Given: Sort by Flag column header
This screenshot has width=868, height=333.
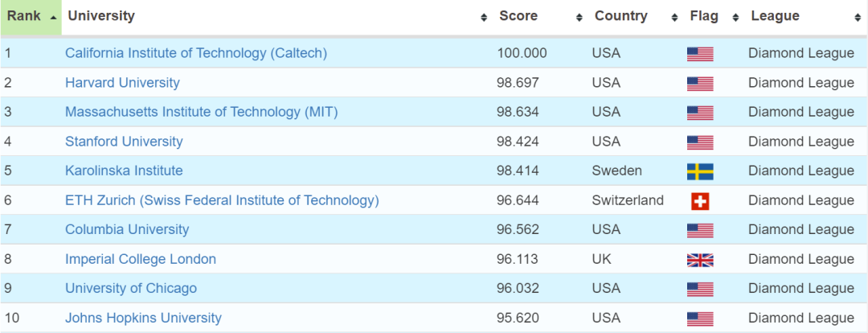Looking at the screenshot, I should tap(704, 16).
